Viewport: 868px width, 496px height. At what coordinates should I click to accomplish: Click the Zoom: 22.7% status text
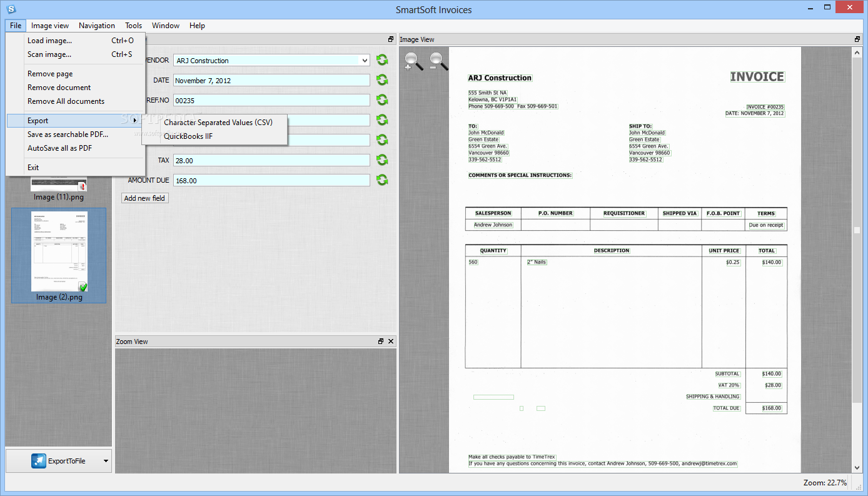coord(825,482)
